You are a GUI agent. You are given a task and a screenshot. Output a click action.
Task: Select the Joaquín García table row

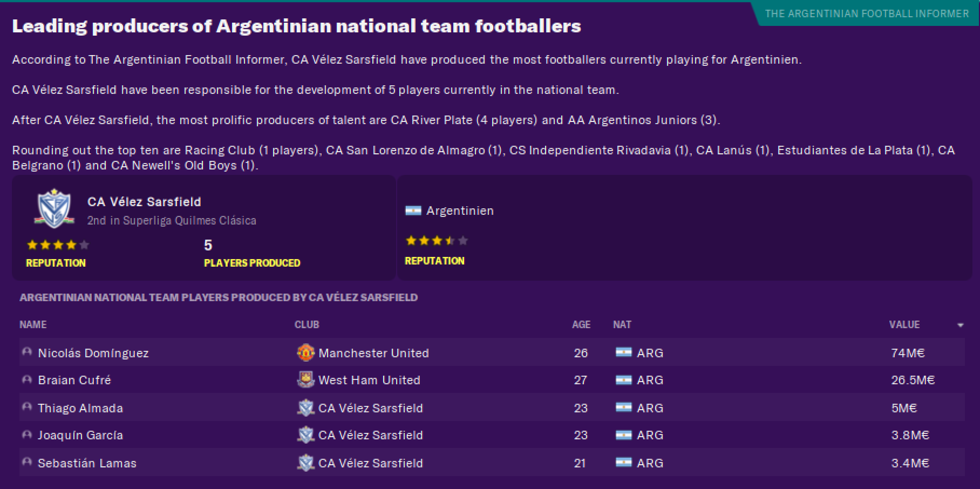pos(492,435)
